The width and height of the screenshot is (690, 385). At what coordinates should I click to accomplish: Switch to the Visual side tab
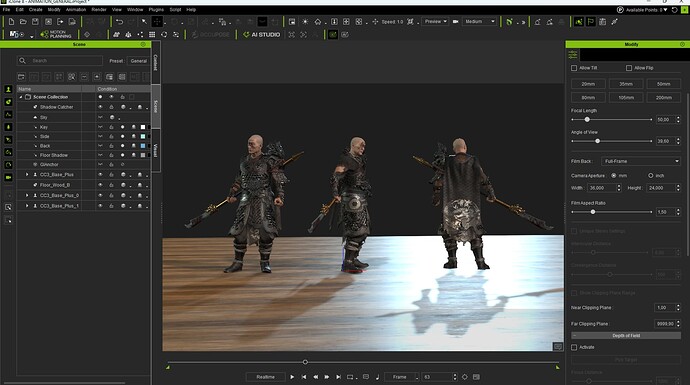coord(156,150)
